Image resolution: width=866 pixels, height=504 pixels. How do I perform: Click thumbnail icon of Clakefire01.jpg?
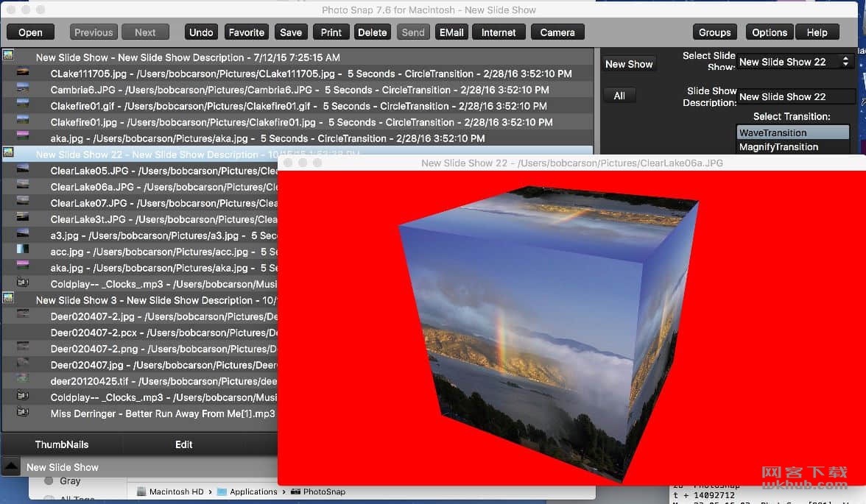coord(23,120)
